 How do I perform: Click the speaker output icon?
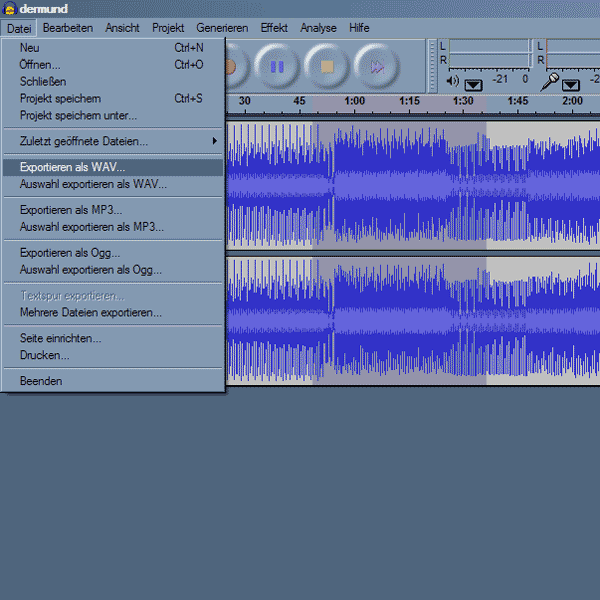[452, 82]
